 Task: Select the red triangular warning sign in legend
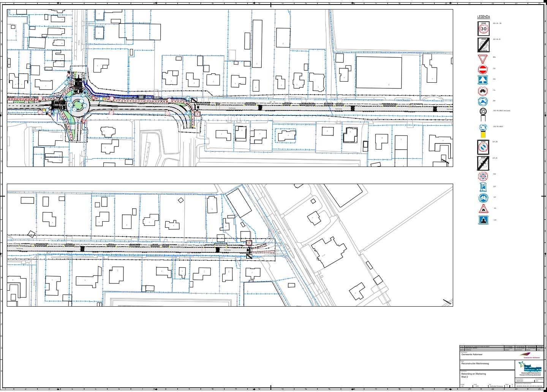pyautogui.click(x=482, y=209)
